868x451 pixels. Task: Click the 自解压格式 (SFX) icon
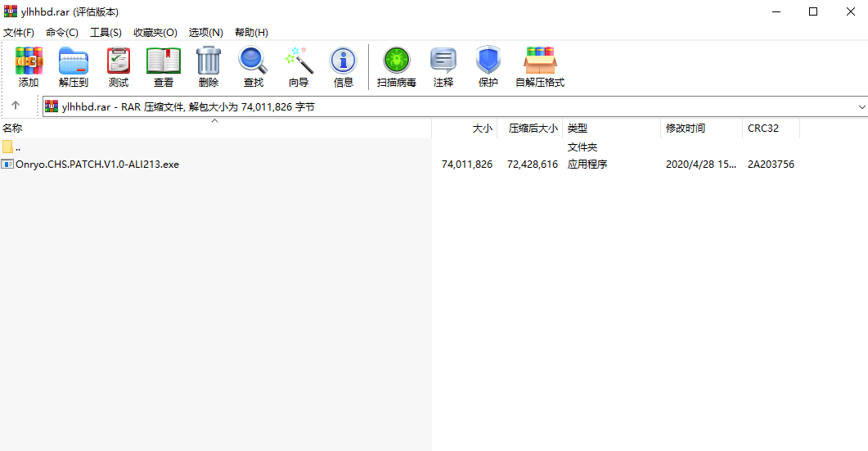tap(540, 61)
